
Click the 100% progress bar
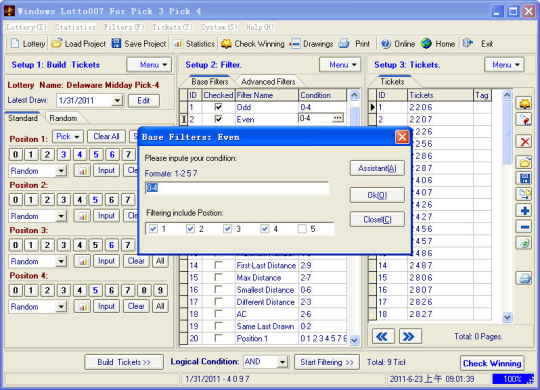click(512, 379)
